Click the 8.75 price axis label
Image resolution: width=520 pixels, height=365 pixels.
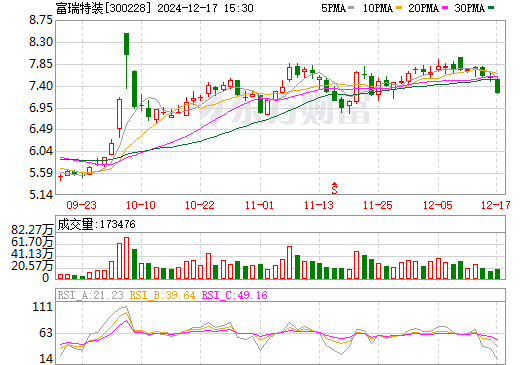point(41,20)
